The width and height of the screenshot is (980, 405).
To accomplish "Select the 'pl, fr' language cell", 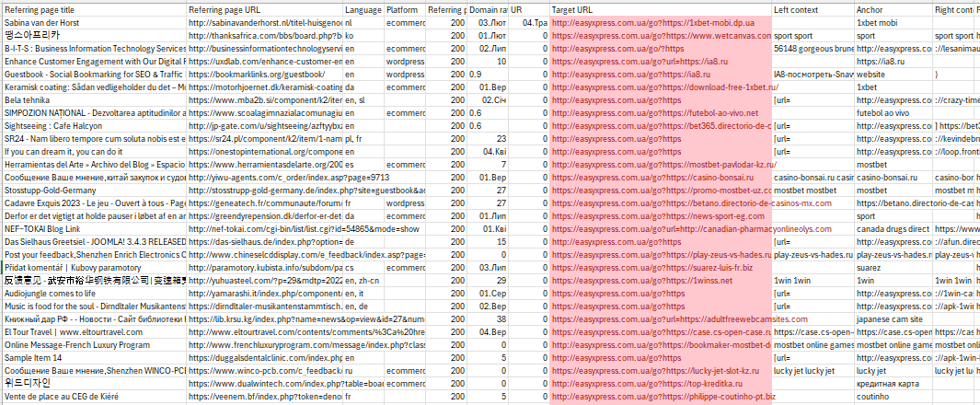I will coord(363,139).
